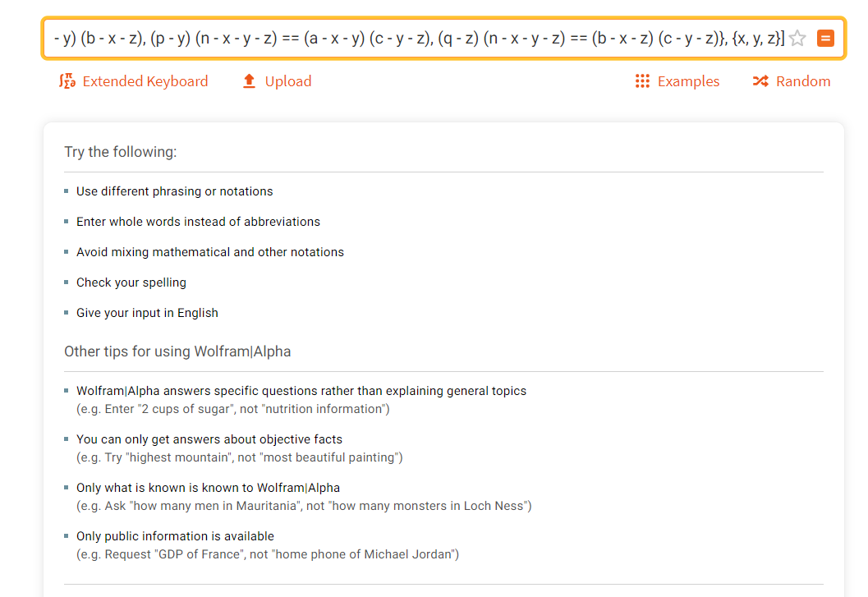Click the Upload arrow icon
The height and width of the screenshot is (597, 868).
coord(249,81)
